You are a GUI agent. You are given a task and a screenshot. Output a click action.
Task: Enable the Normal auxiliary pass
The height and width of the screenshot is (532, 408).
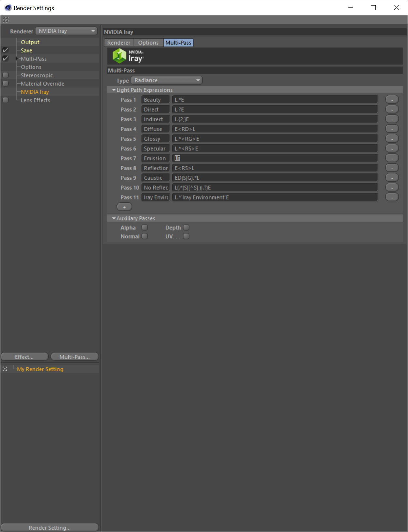pyautogui.click(x=145, y=236)
